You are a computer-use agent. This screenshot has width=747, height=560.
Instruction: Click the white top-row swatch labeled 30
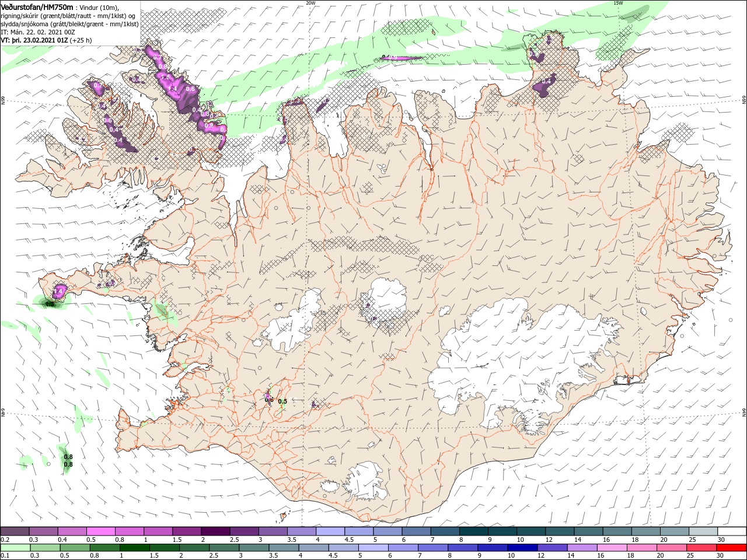(x=732, y=531)
